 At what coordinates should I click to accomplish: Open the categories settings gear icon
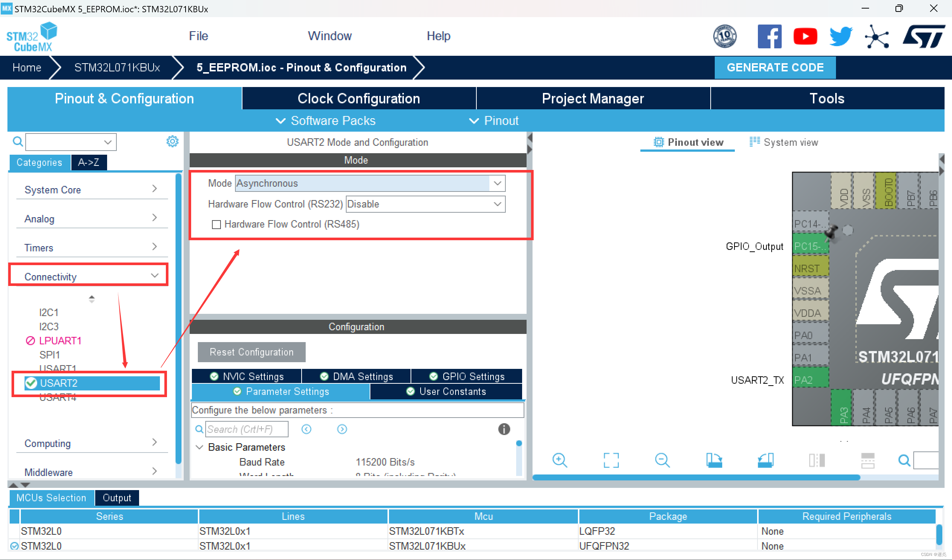(172, 141)
